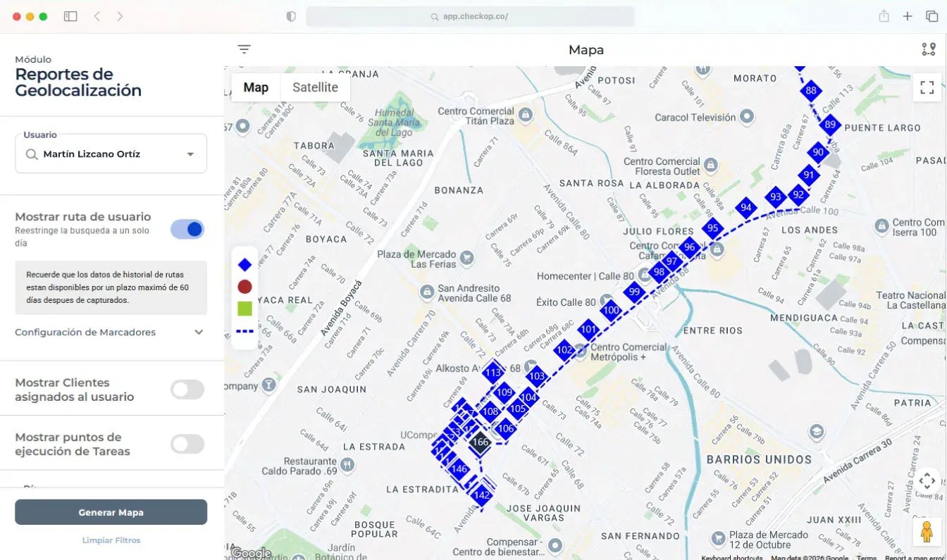Enter fullscreen mode on the map

(927, 87)
